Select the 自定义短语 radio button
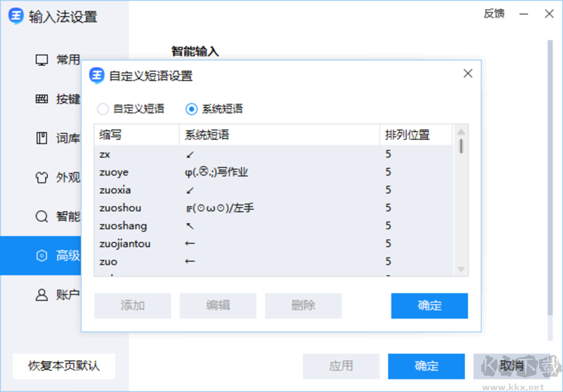This screenshot has height=392, width=563. click(x=103, y=109)
